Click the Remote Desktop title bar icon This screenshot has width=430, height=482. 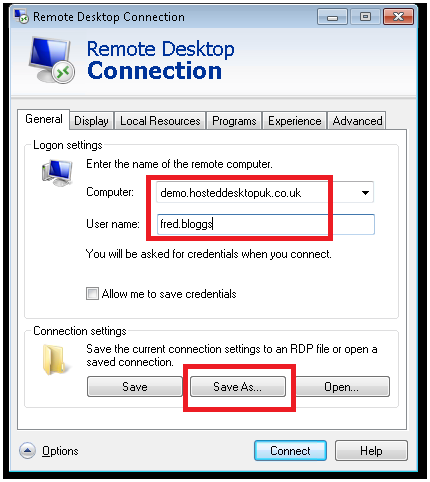click(x=22, y=17)
